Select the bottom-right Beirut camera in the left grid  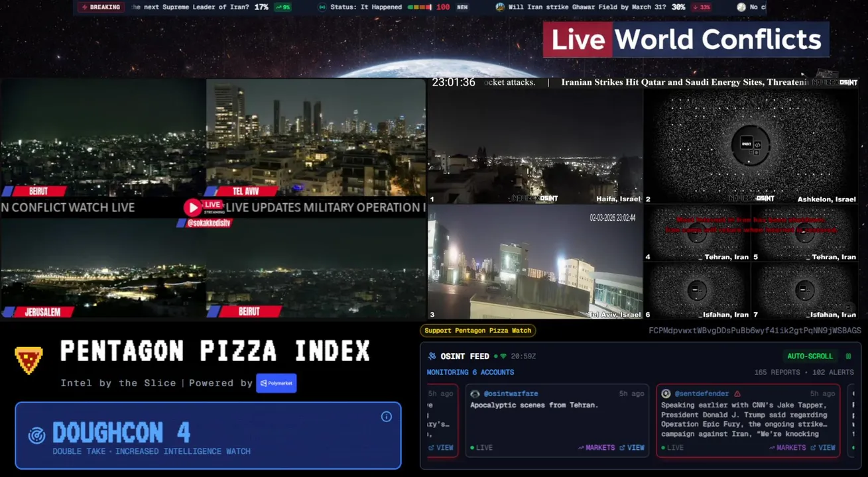[x=316, y=268]
